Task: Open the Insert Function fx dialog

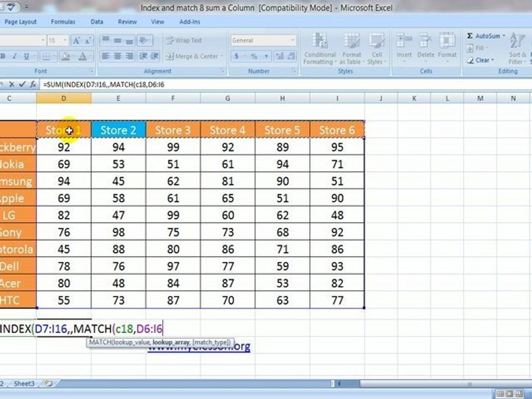Action: pyautogui.click(x=33, y=84)
